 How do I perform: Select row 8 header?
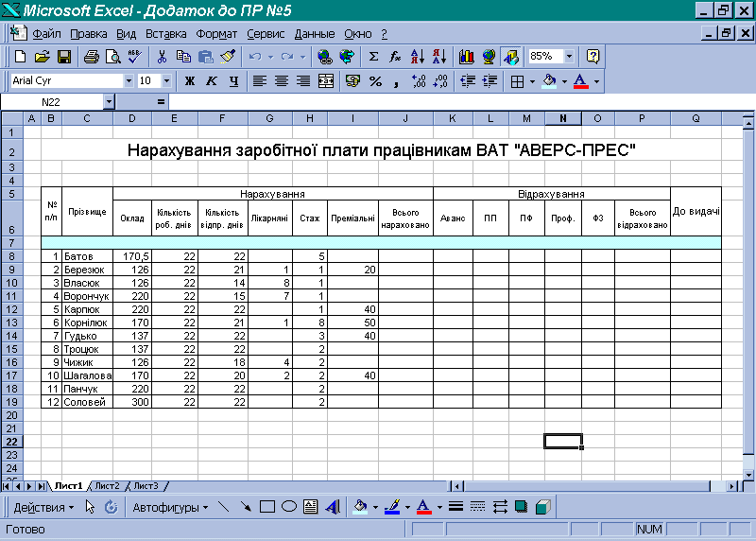pos(12,256)
